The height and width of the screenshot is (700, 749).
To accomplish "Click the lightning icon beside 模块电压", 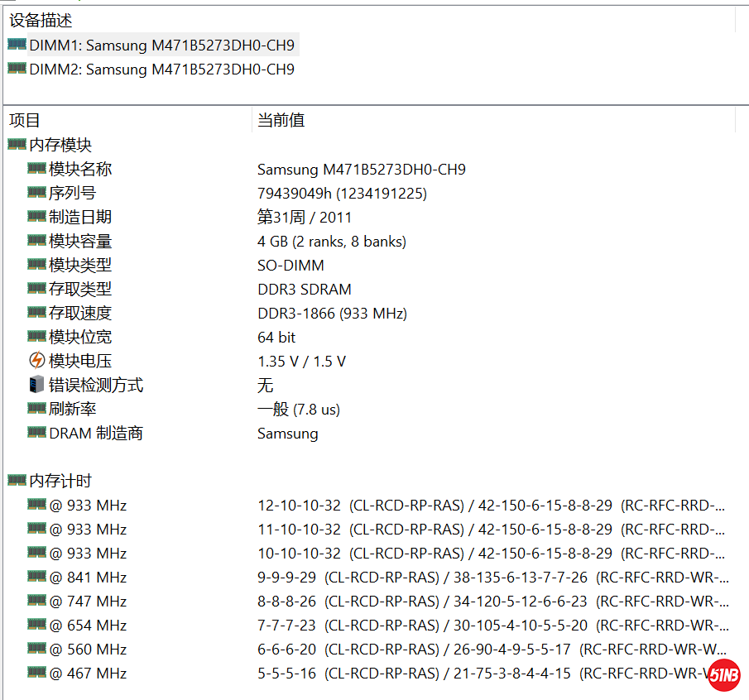I will [36, 361].
